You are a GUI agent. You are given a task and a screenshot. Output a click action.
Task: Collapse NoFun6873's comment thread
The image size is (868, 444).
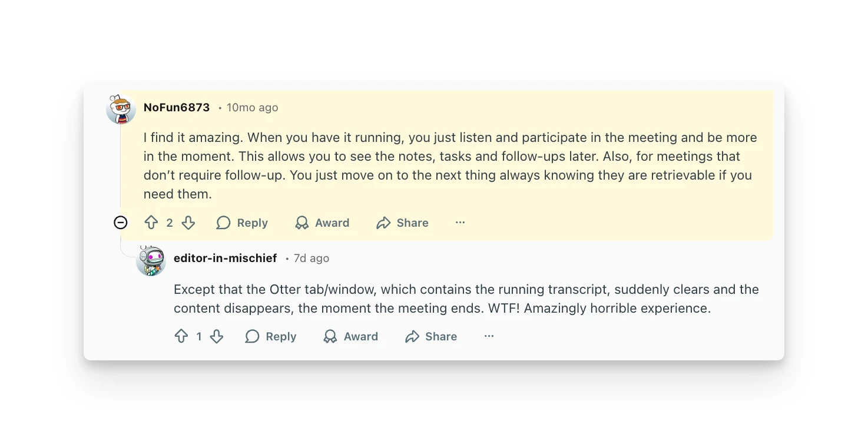[120, 223]
